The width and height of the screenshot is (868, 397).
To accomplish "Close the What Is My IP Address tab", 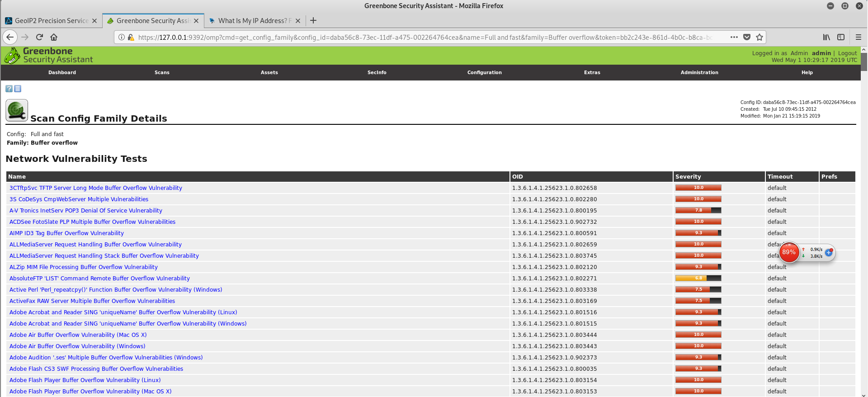I will pyautogui.click(x=298, y=21).
